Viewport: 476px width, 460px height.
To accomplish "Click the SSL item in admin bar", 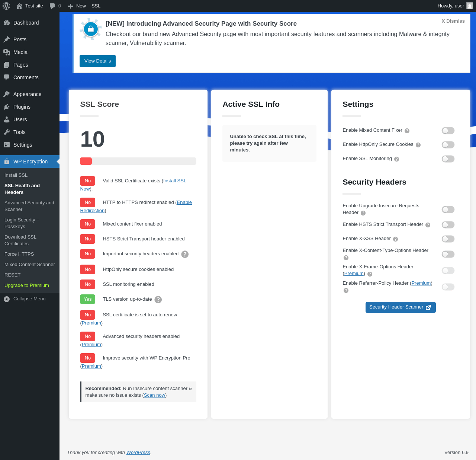I will [96, 6].
